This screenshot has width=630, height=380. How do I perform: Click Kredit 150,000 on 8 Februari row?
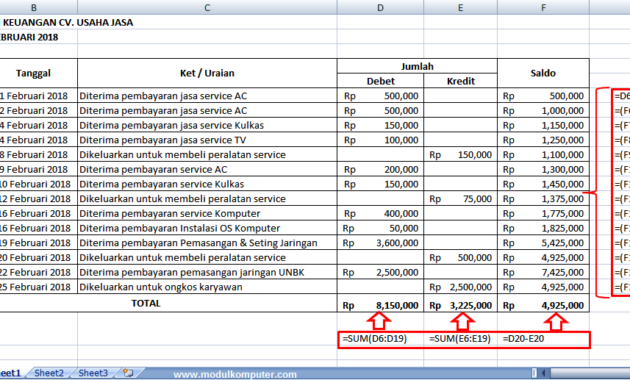(x=460, y=155)
